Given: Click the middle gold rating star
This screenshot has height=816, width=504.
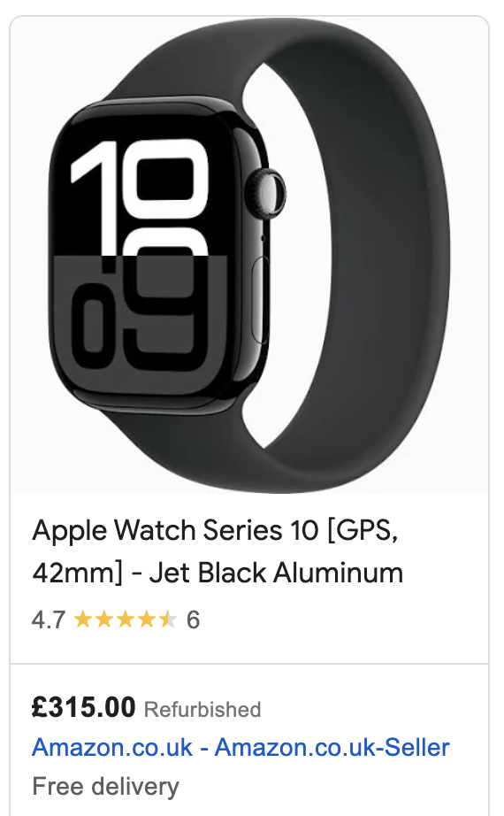Looking at the screenshot, I should pyautogui.click(x=126, y=620).
